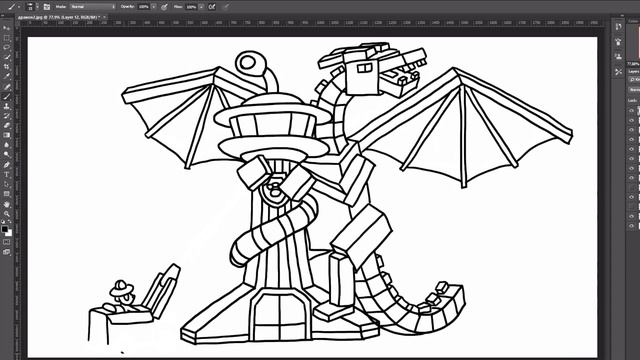Hide the topmost layer via its eye

pyautogui.click(x=632, y=111)
